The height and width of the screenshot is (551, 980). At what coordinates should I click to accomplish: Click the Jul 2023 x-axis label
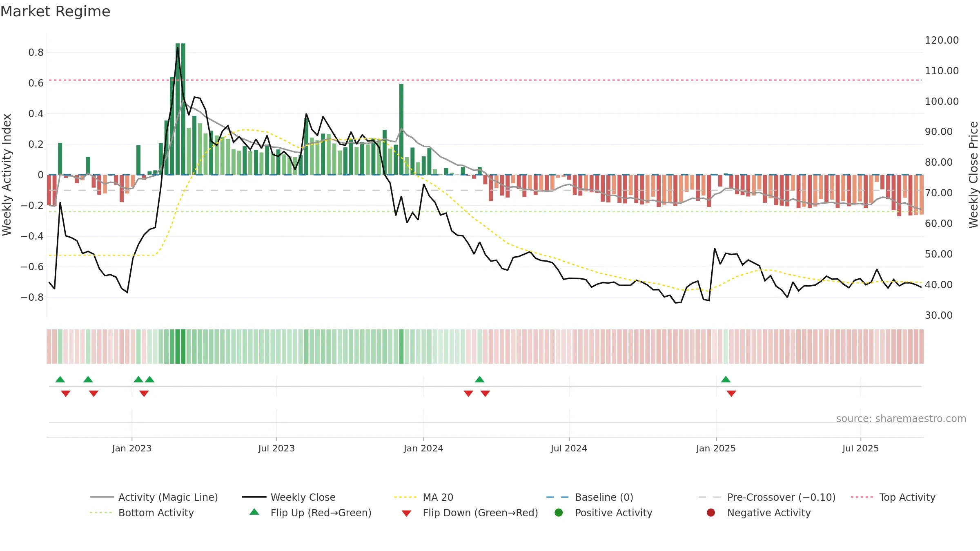(276, 448)
